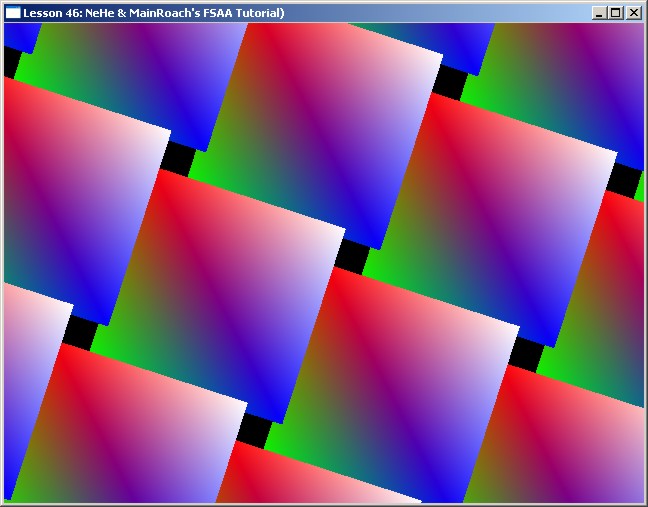This screenshot has width=648, height=507.
Task: Close the NeHe FSAA Tutorial window
Action: click(x=633, y=13)
